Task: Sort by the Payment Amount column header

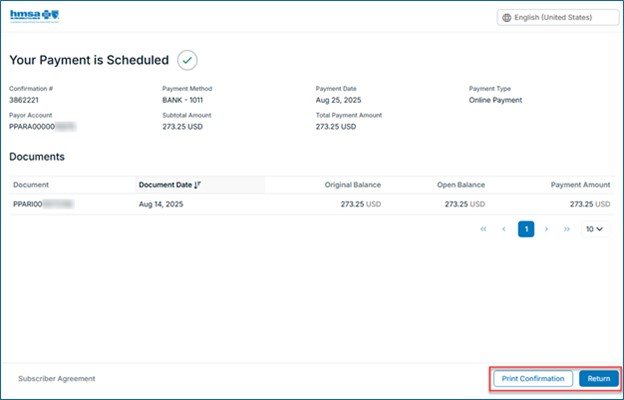Action: [580, 185]
